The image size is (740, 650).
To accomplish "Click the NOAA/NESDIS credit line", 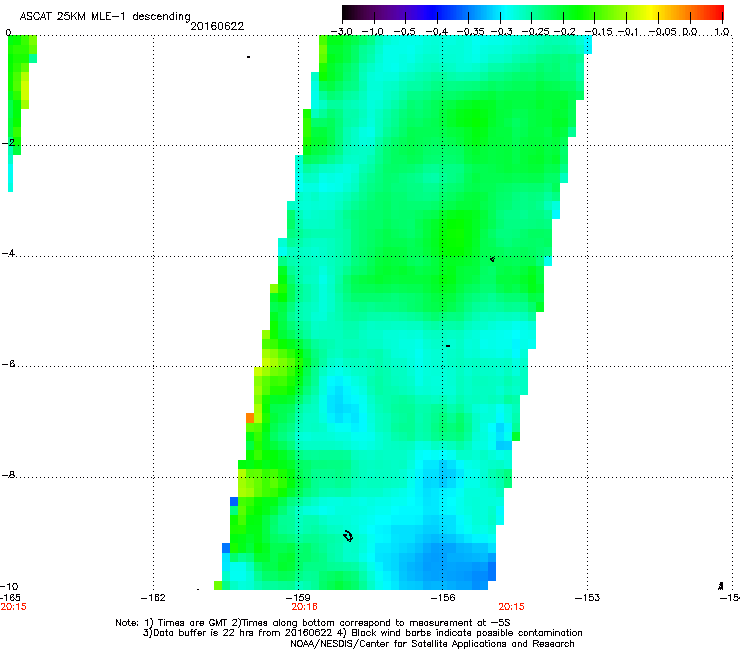I will [x=432, y=644].
